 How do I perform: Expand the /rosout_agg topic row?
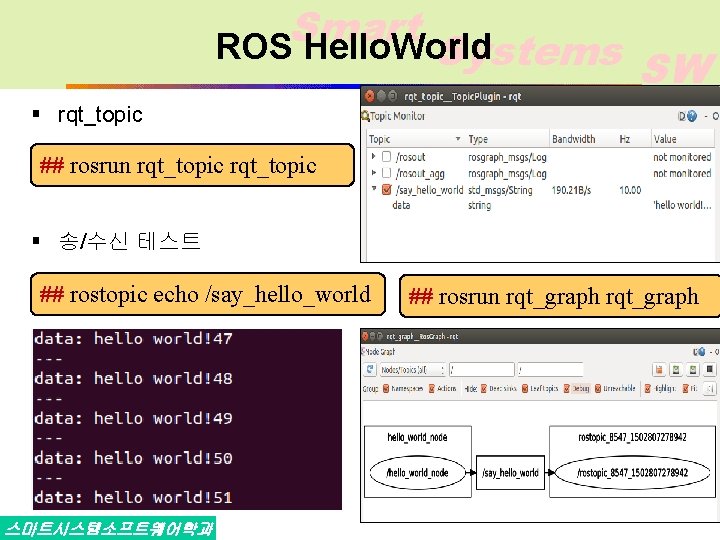point(374,173)
